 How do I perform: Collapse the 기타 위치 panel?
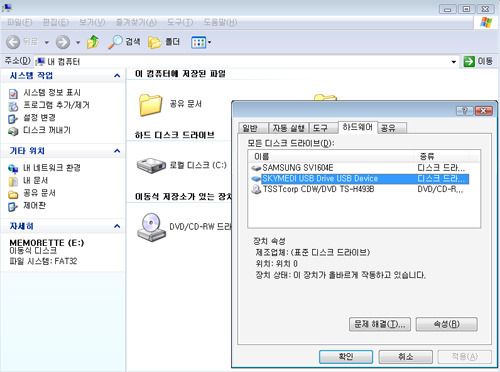pos(117,151)
